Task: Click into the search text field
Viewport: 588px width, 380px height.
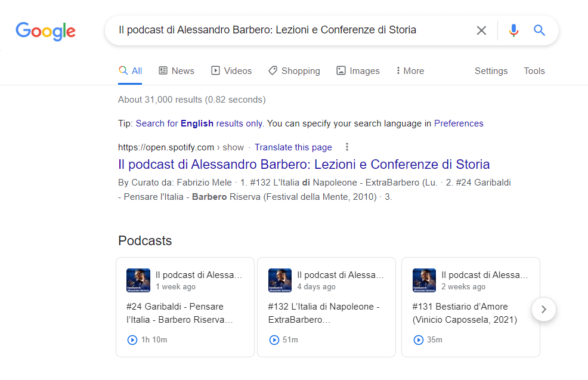Action: [286, 30]
